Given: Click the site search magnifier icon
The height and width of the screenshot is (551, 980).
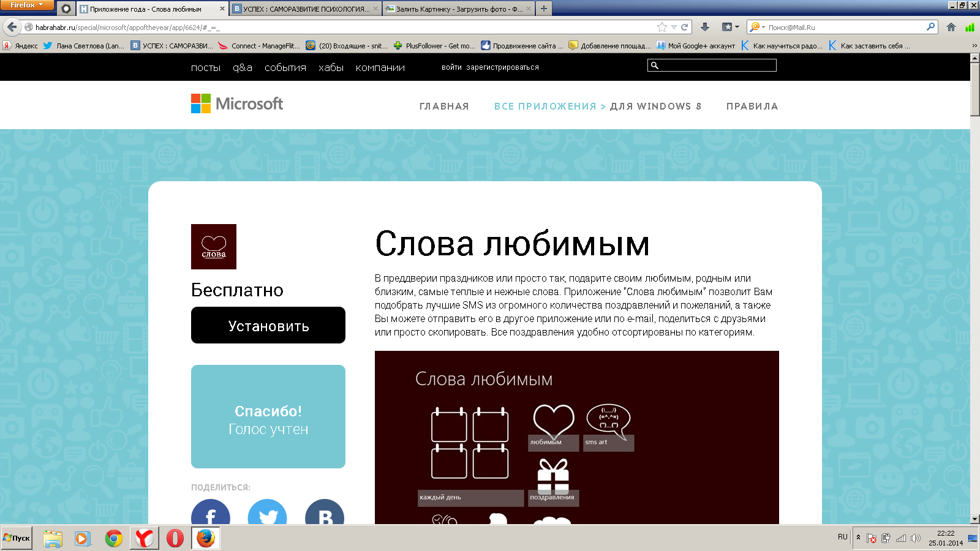Looking at the screenshot, I should 655,66.
